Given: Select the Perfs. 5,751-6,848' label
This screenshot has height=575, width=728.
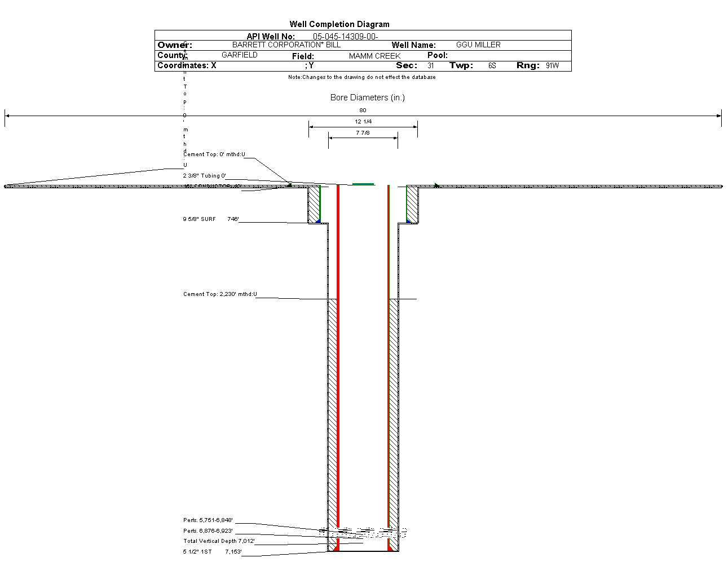Looking at the screenshot, I should point(208,520).
